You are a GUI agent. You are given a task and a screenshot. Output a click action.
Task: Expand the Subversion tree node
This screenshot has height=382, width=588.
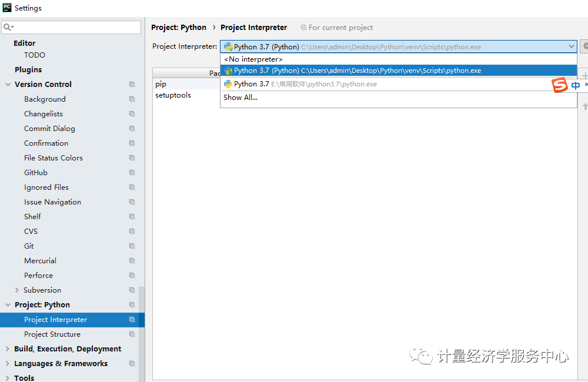tap(16, 290)
